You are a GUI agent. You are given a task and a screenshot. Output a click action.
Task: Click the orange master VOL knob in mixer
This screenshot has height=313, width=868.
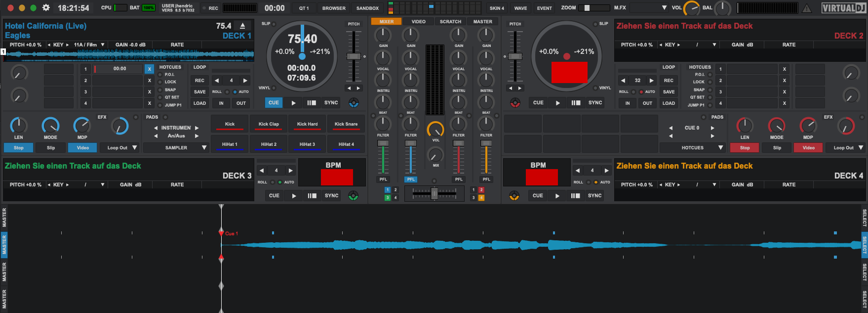coord(435,130)
